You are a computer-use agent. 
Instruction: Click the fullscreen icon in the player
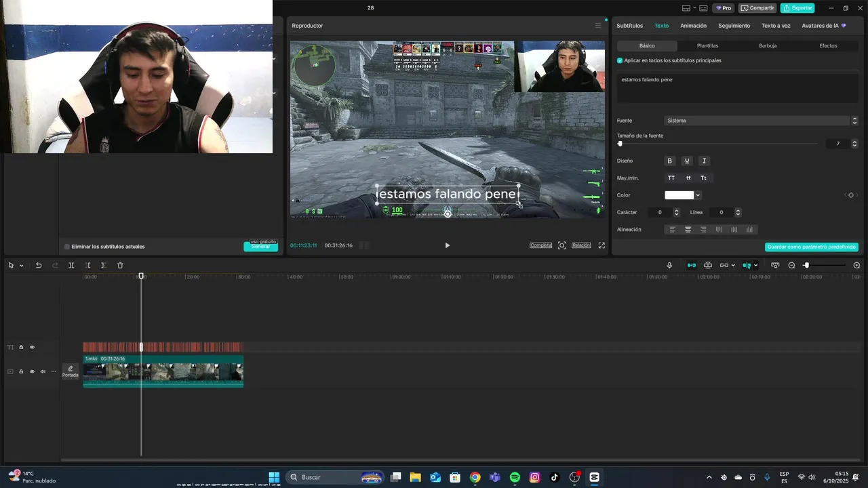pyautogui.click(x=601, y=245)
